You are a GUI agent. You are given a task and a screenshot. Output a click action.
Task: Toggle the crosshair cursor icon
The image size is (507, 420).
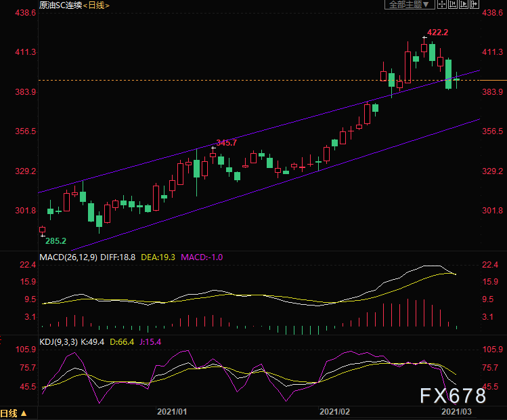coord(442,5)
